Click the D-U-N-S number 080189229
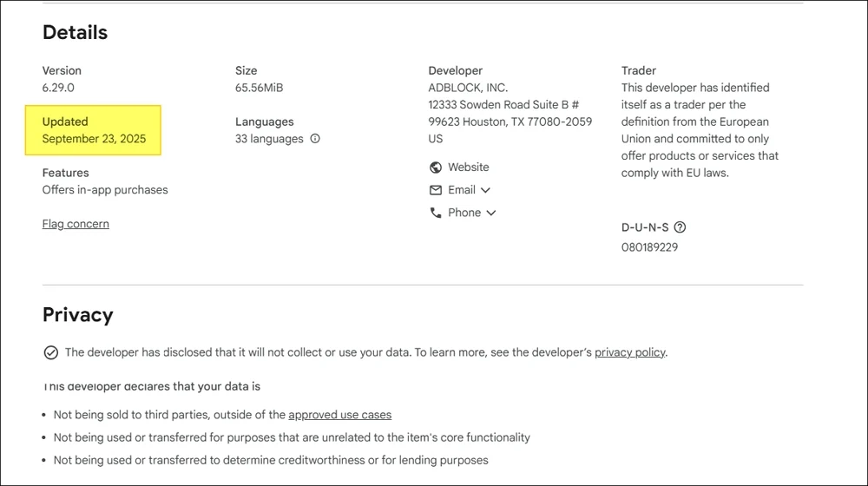The height and width of the screenshot is (486, 868). point(650,247)
